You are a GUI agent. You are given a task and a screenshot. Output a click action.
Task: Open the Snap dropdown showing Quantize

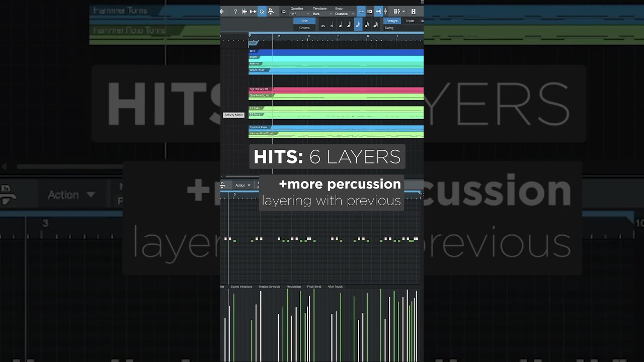[345, 14]
